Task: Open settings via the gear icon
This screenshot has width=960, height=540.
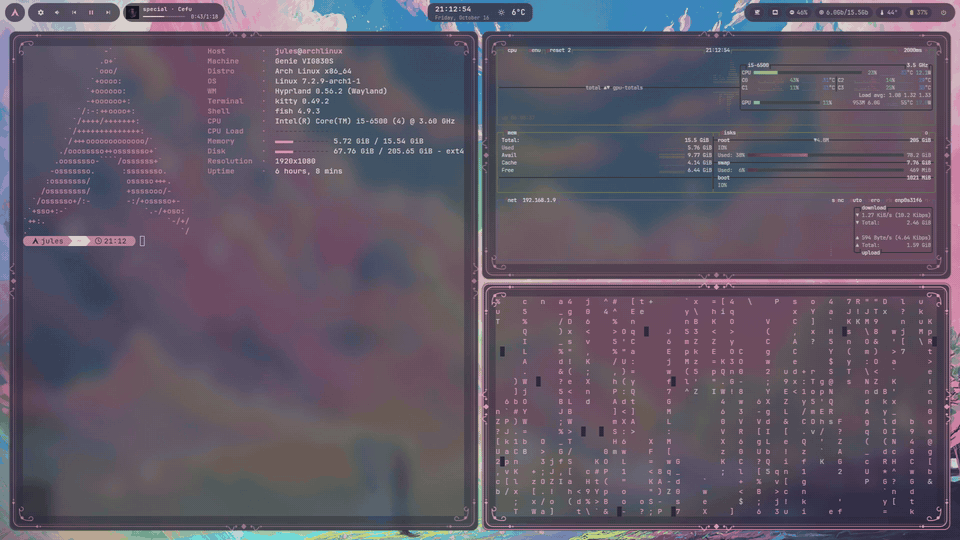Action: 40,12
